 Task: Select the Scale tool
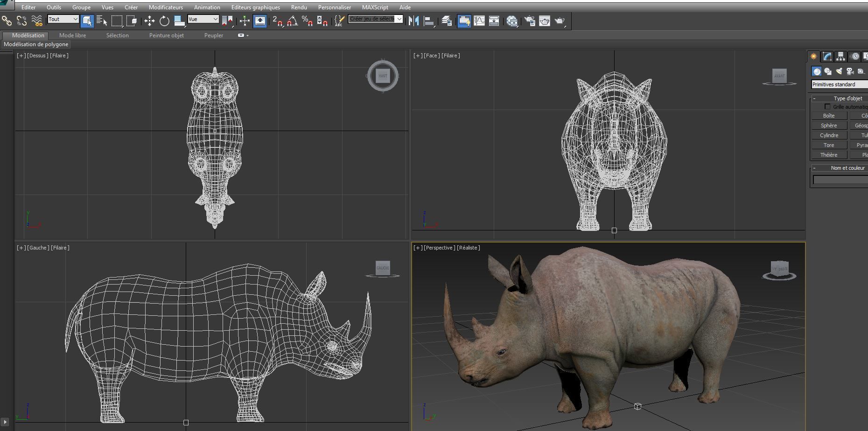(179, 21)
